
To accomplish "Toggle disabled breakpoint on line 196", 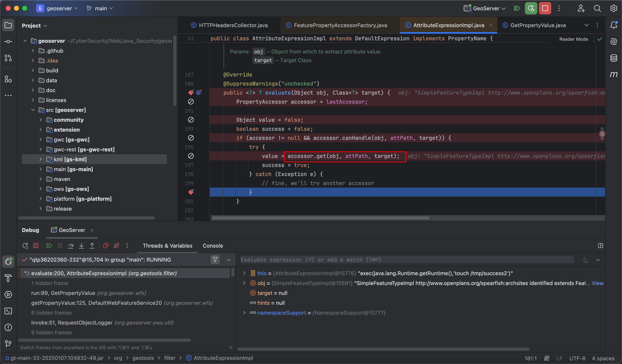I will (x=191, y=156).
